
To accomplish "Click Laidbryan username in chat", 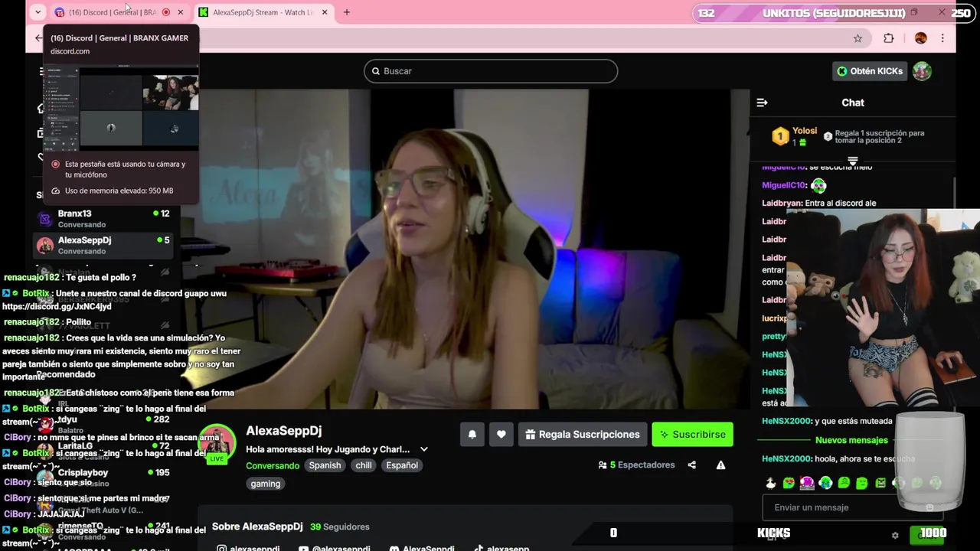I will click(782, 204).
